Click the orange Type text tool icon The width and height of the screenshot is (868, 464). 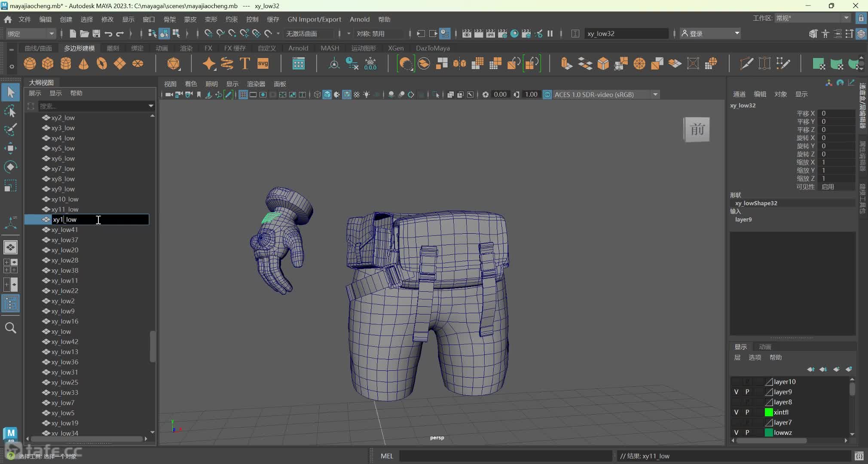click(245, 64)
